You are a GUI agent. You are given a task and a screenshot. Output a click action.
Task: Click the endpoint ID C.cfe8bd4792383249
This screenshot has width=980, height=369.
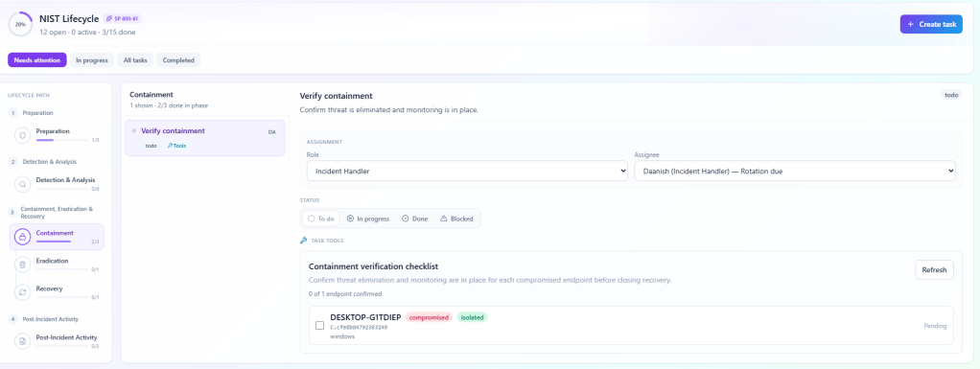coord(359,327)
